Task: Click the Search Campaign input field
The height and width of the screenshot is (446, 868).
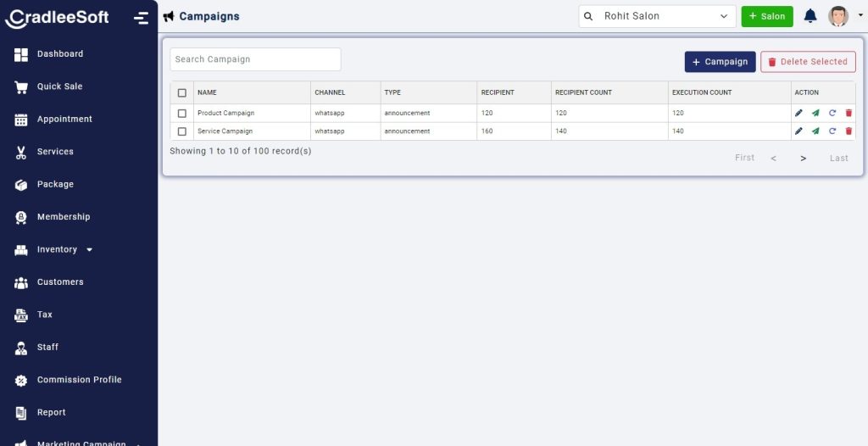Action: coord(255,59)
